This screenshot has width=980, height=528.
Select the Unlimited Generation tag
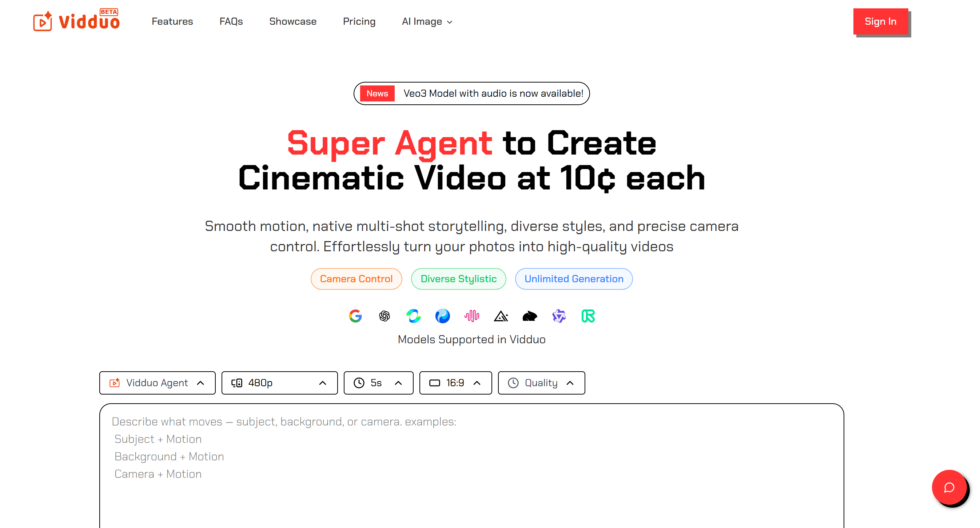[x=574, y=279]
